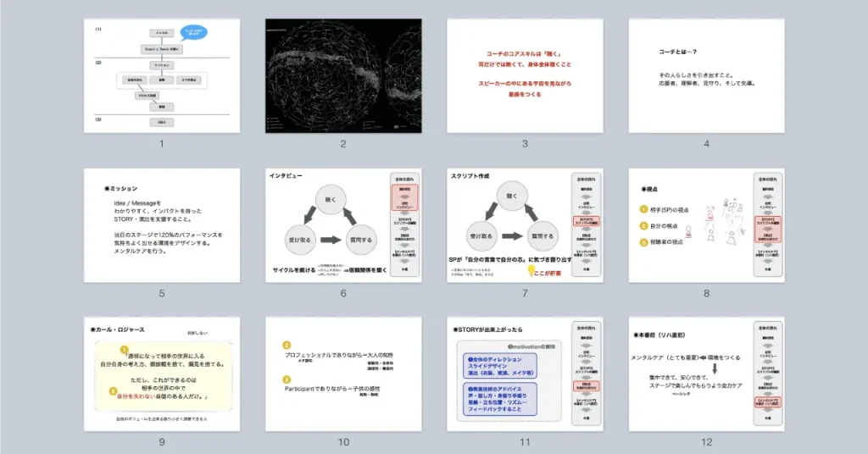Image resolution: width=868 pixels, height=454 pixels.
Task: Select the ミッション slide thumbnail
Action: 161,226
